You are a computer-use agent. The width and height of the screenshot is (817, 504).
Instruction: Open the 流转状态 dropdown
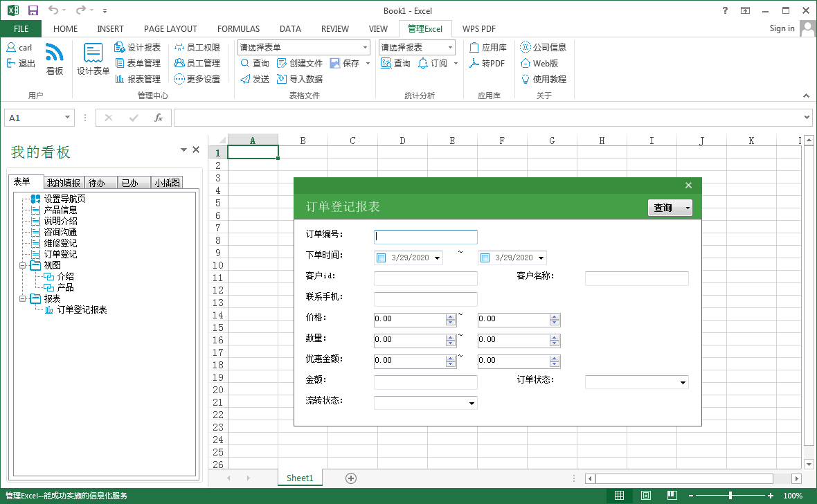point(472,404)
